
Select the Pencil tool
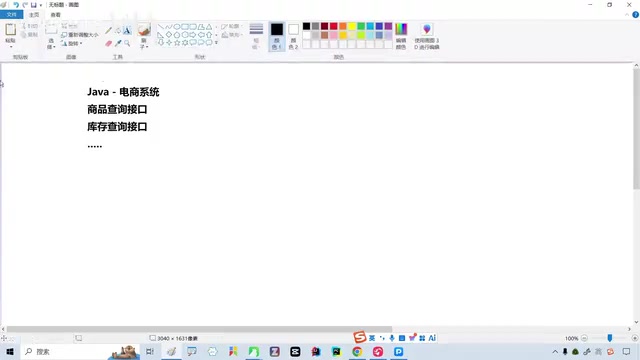(108, 31)
